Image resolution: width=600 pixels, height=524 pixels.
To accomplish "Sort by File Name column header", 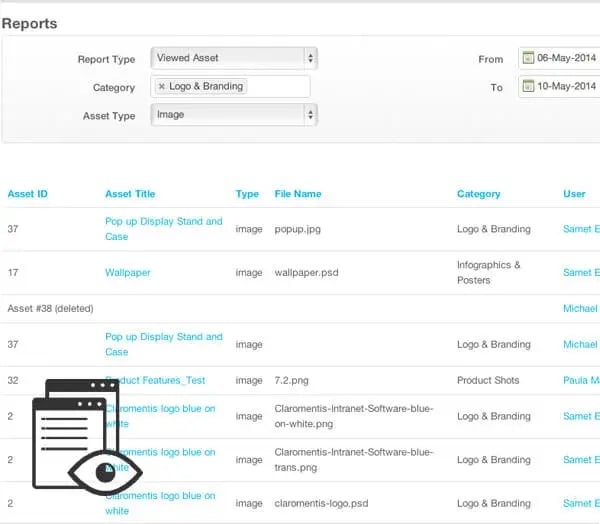I will [298, 194].
